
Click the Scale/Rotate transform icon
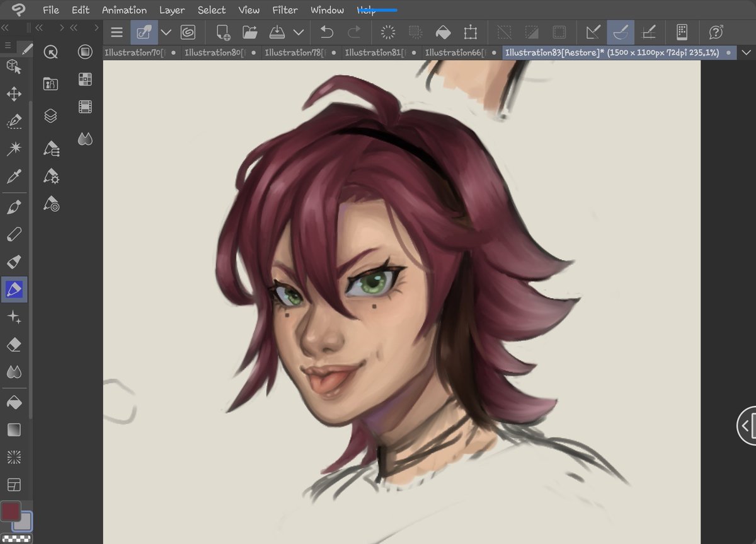(470, 32)
